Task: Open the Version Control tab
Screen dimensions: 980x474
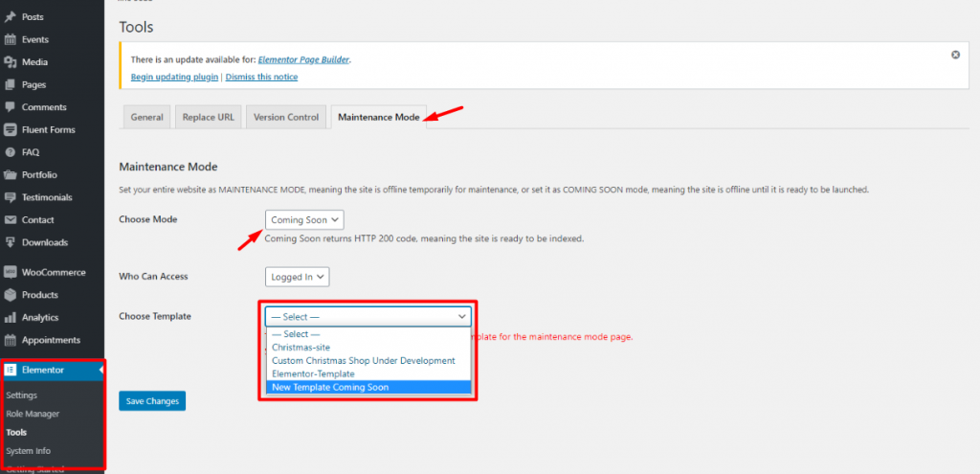Action: [x=285, y=117]
